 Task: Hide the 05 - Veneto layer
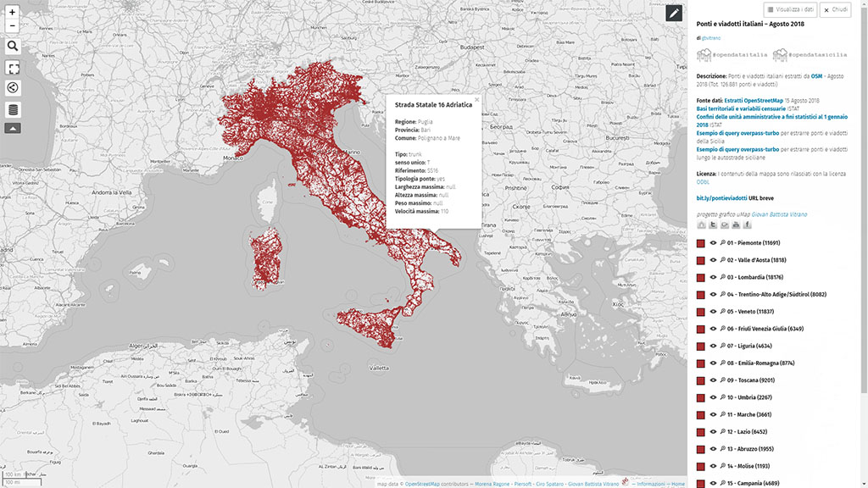pyautogui.click(x=713, y=312)
